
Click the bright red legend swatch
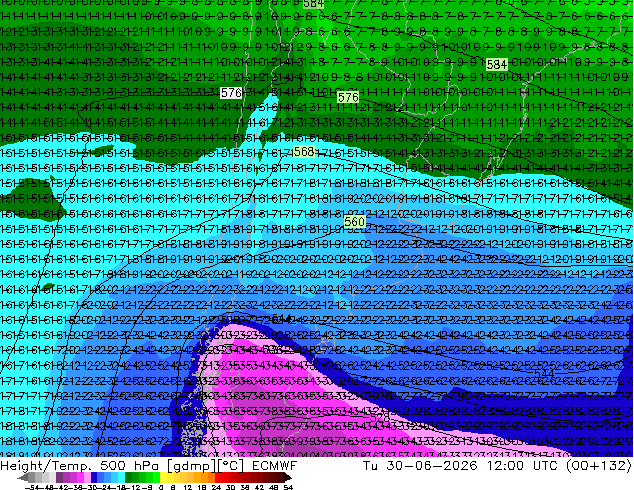218,477
